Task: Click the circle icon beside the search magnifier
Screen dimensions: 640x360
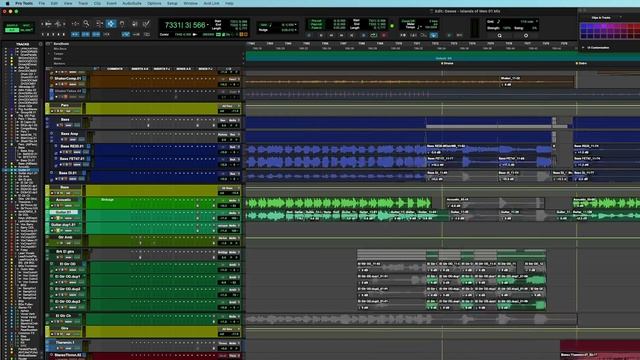Action: [526, 36]
